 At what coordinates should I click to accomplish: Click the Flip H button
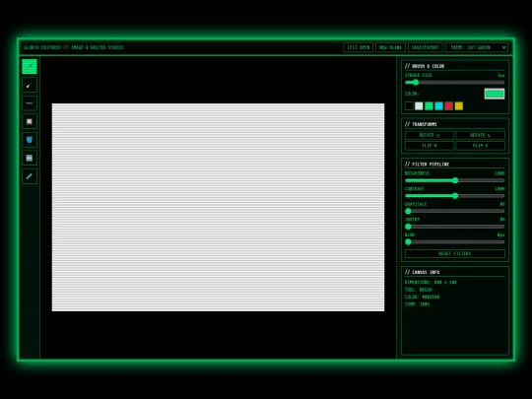click(430, 146)
